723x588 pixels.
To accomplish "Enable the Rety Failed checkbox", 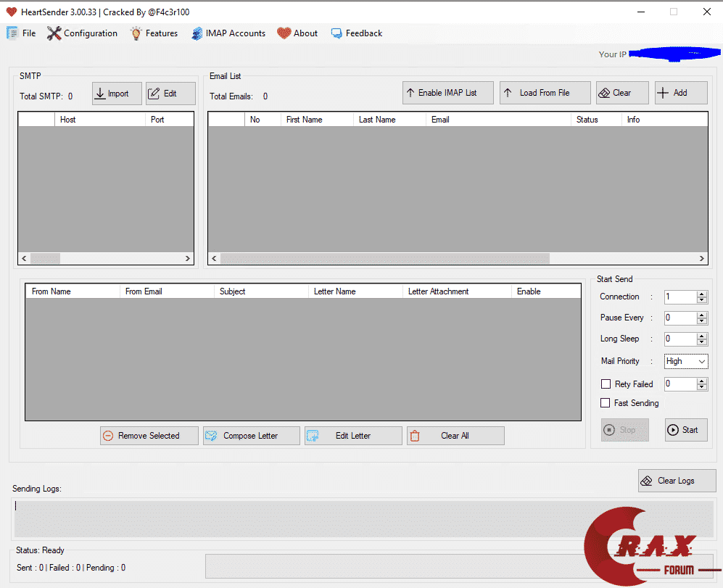I will (606, 384).
